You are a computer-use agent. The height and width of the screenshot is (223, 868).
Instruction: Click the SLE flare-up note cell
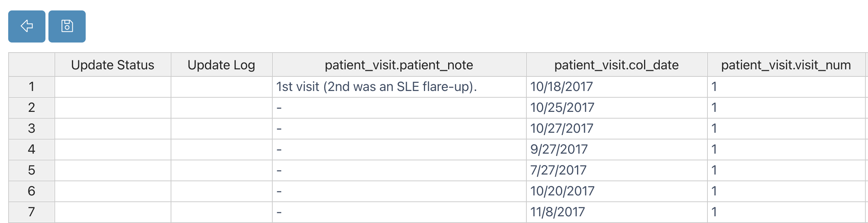(399, 87)
